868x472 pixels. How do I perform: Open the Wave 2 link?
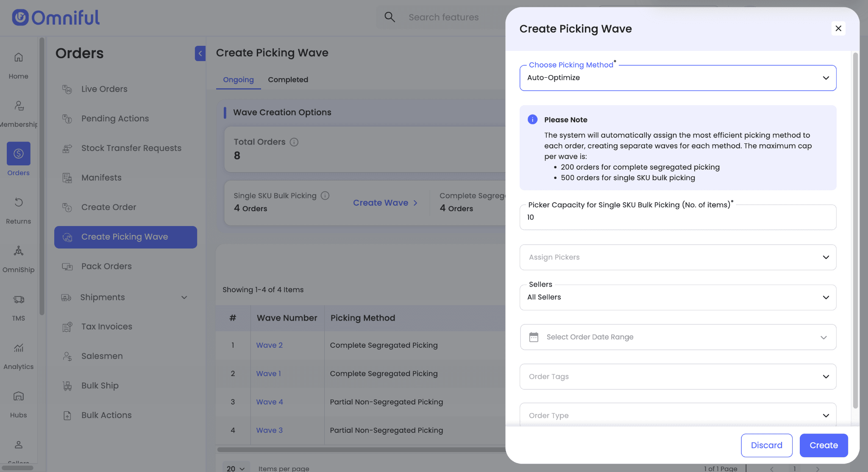[269, 345]
